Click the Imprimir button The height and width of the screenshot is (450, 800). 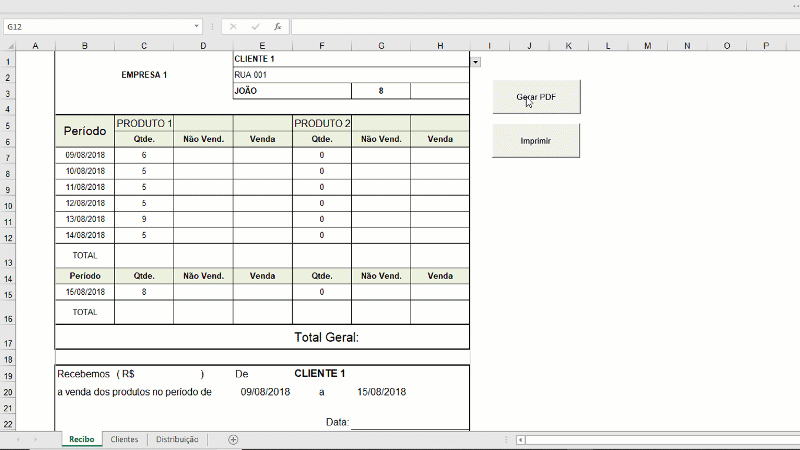coord(536,141)
